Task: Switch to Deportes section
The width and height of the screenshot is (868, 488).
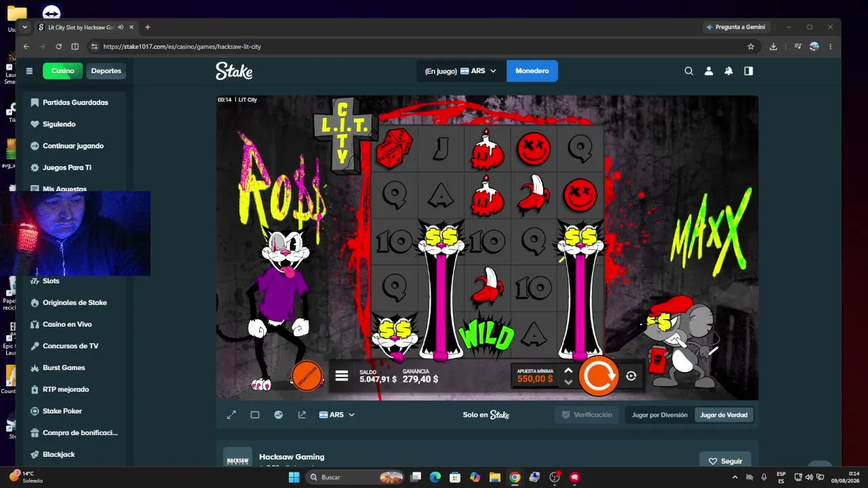Action: pyautogui.click(x=106, y=70)
